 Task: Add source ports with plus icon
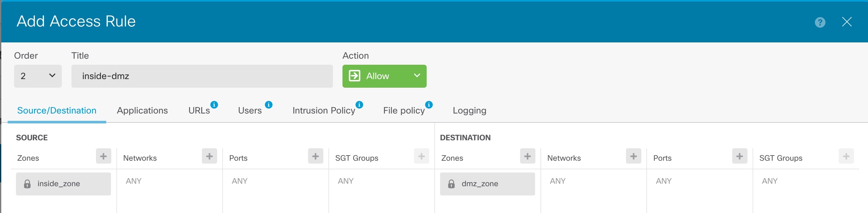point(315,156)
